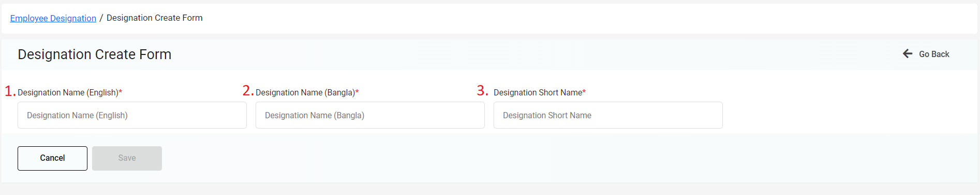Image resolution: width=980 pixels, height=195 pixels.
Task: Click the breadcrumb's current page Designation Create Form
Action: pos(155,18)
